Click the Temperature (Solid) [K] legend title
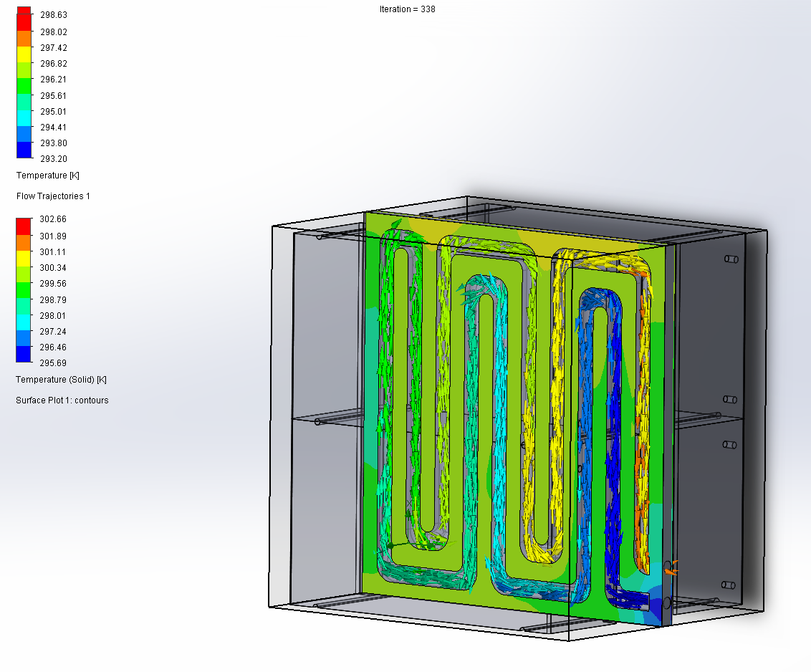Viewport: 811px width, 672px height. point(61,380)
